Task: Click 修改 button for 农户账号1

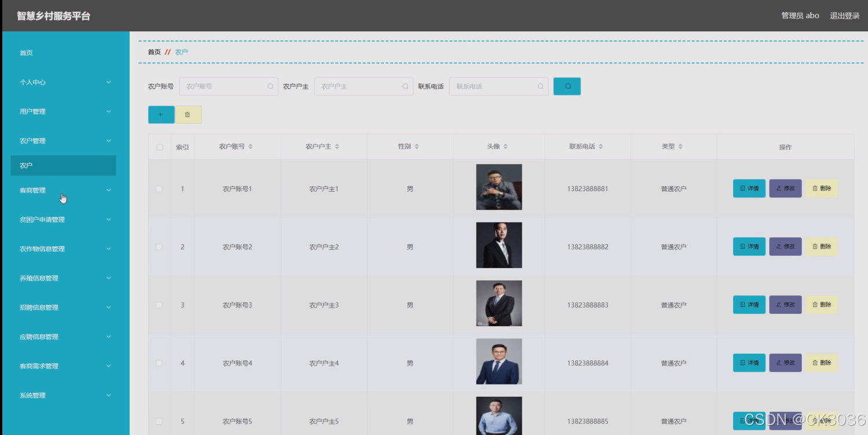Action: pyautogui.click(x=785, y=188)
